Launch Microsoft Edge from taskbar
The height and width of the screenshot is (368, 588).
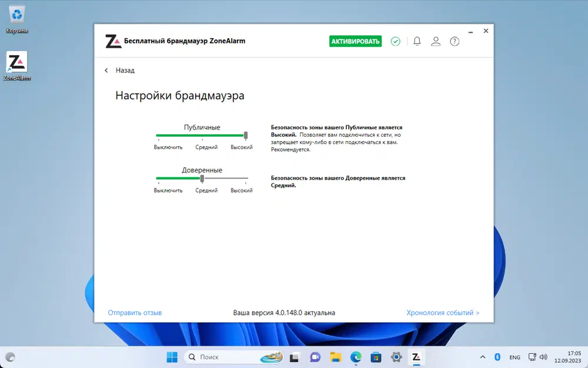[x=356, y=357]
